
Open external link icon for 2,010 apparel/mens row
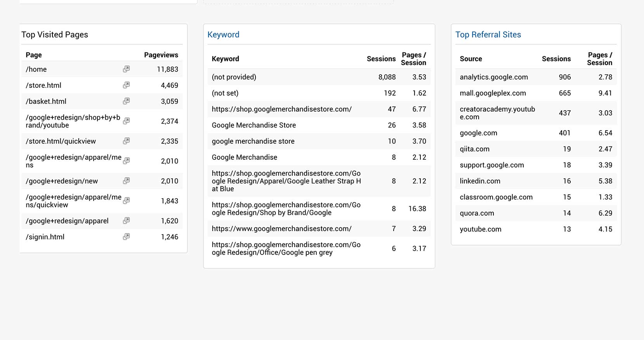126,160
